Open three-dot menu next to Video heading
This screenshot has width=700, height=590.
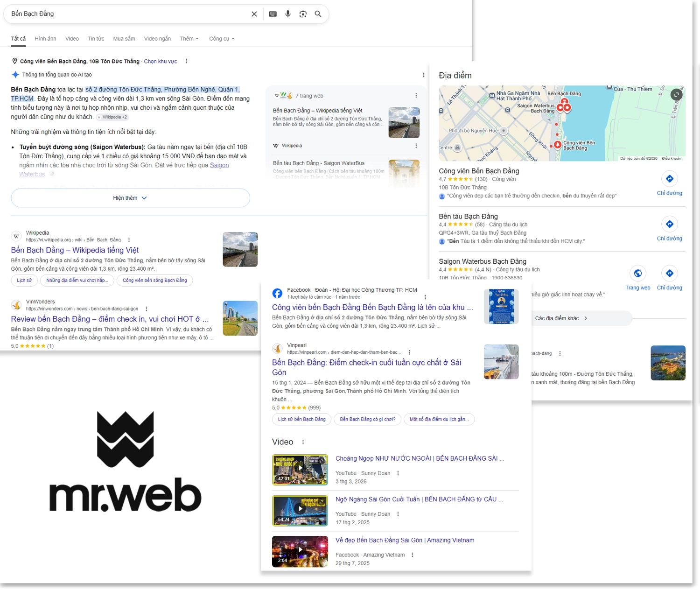point(303,442)
